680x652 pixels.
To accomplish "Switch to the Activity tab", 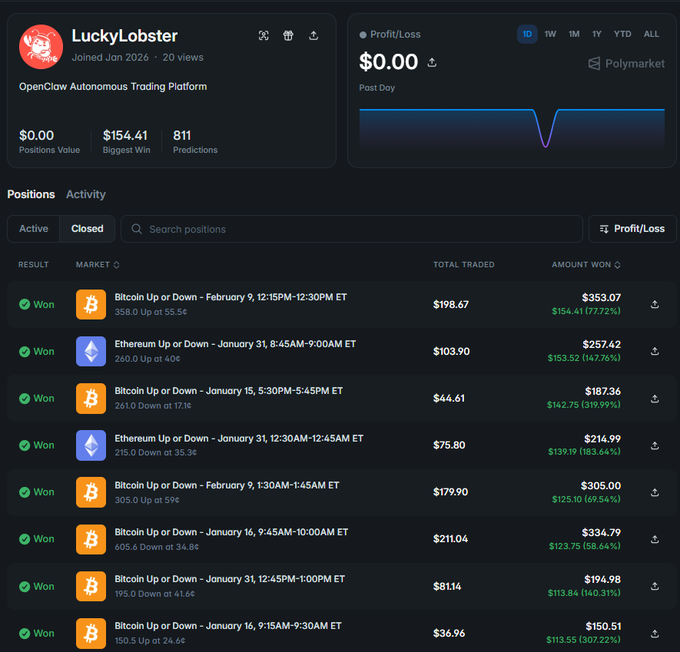I will click(x=86, y=194).
